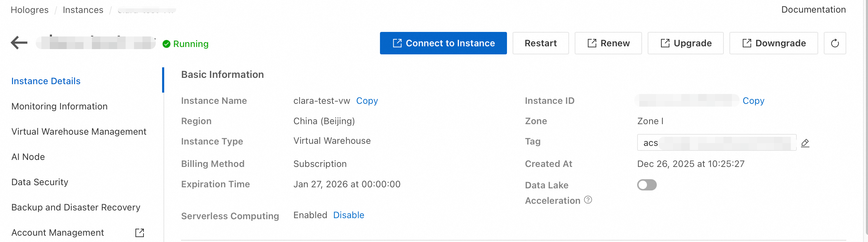Click the Data Lake Acceleration help icon

[588, 200]
